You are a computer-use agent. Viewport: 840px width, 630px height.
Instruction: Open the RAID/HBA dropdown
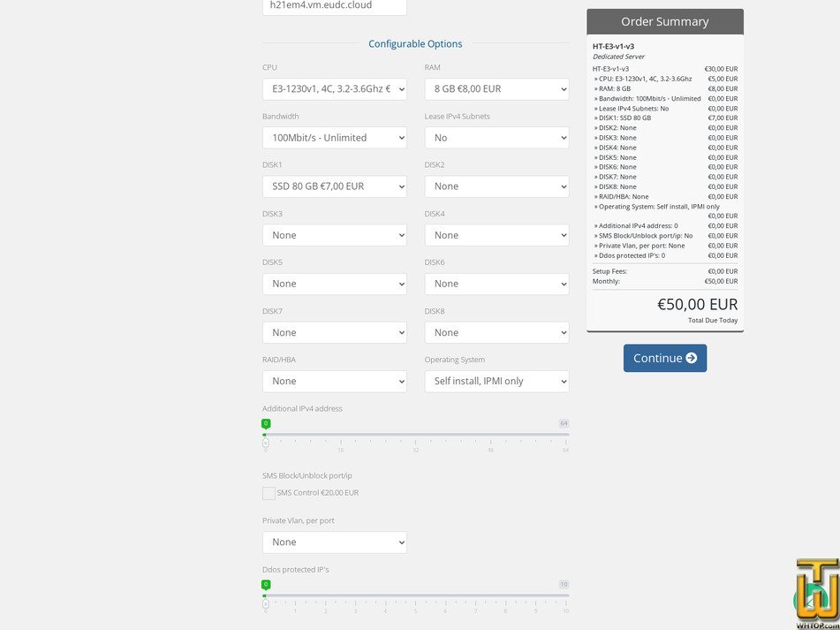click(334, 380)
